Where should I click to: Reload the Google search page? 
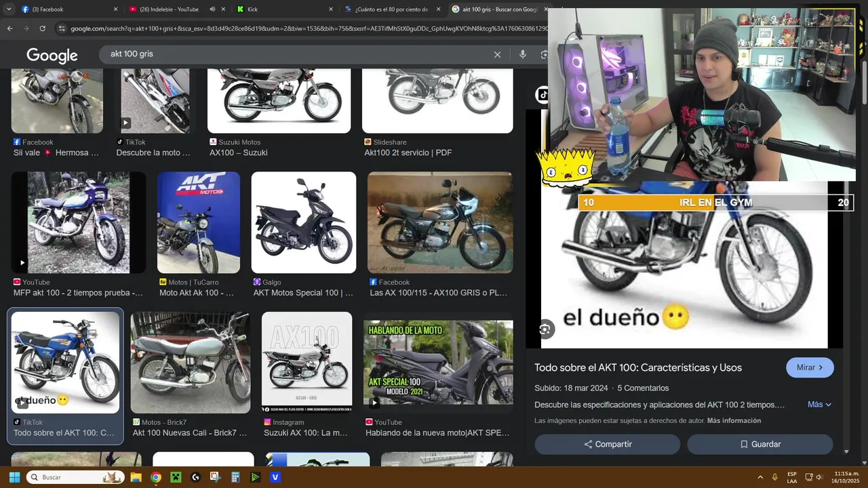pos(42,28)
